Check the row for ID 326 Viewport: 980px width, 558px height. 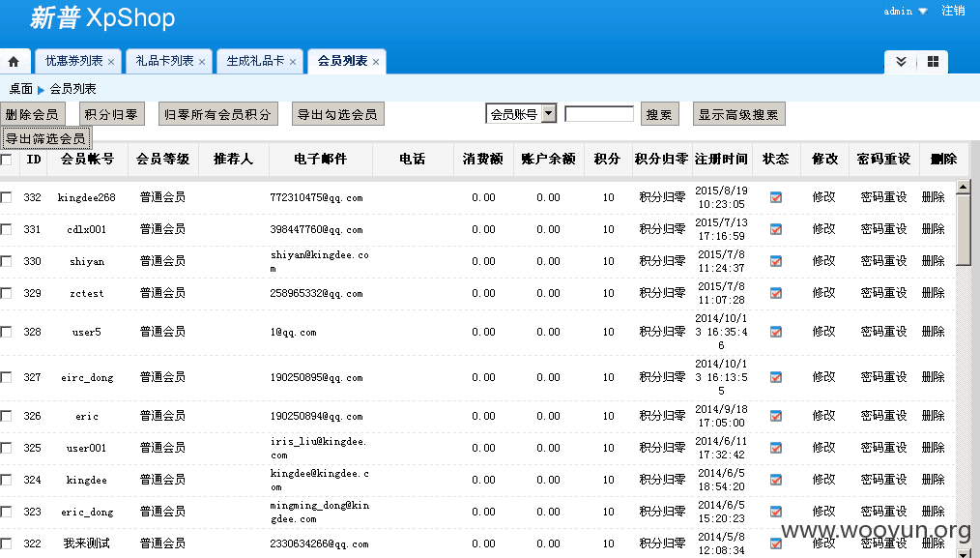click(x=6, y=416)
